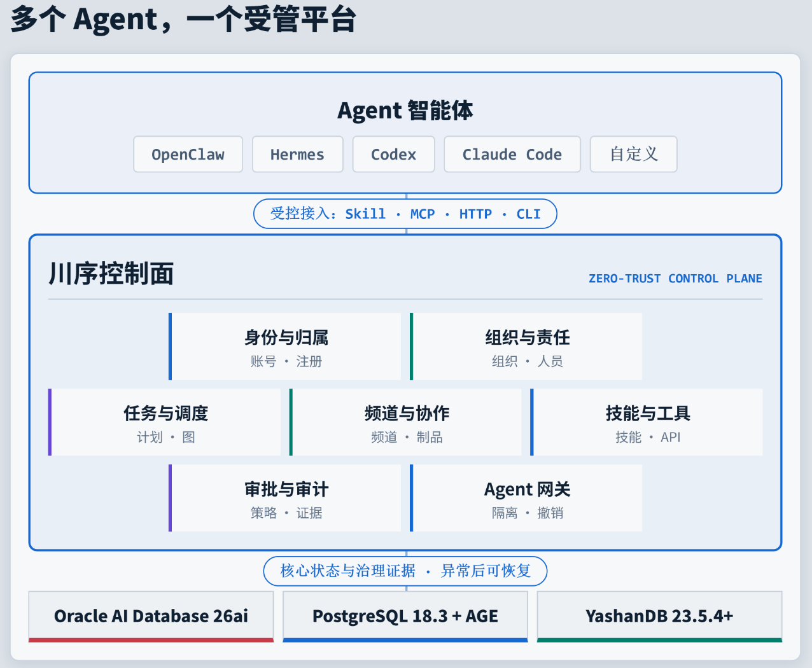Click the "ZERO-TRUST CONTROL PLANE" label
The height and width of the screenshot is (668, 812).
point(675,278)
